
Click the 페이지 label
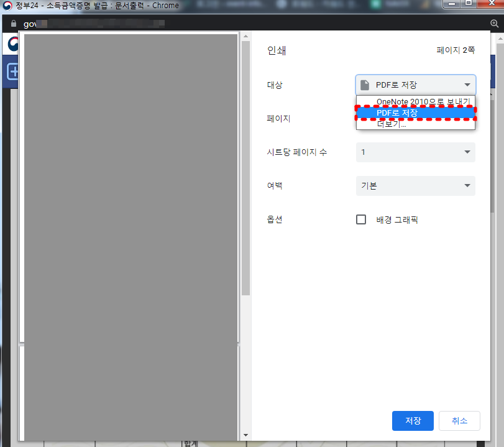[278, 119]
